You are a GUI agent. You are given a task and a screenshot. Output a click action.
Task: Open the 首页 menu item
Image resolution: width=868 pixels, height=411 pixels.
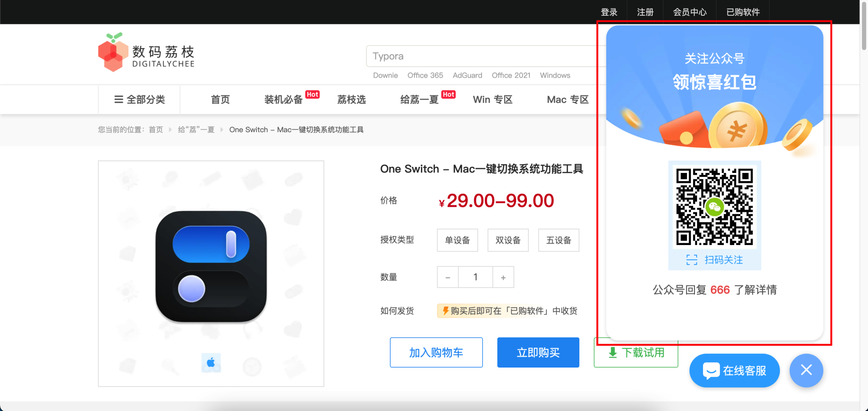coord(220,99)
